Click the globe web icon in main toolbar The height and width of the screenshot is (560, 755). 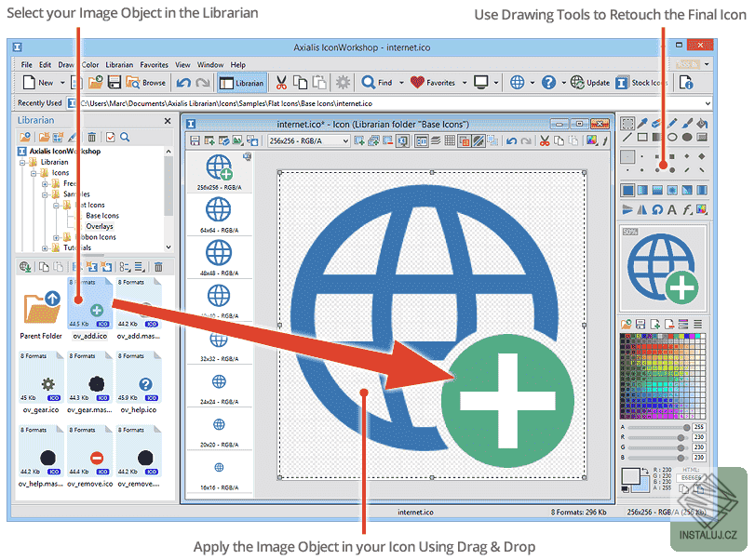click(x=517, y=82)
